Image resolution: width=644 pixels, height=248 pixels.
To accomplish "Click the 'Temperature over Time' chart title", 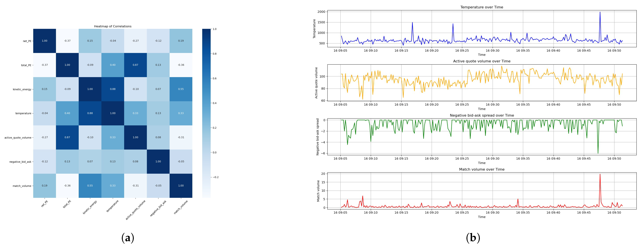I will 482,7.
